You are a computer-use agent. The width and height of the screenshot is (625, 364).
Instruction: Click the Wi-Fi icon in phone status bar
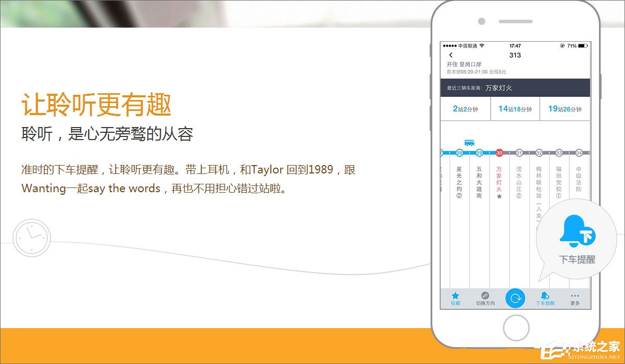[482, 46]
